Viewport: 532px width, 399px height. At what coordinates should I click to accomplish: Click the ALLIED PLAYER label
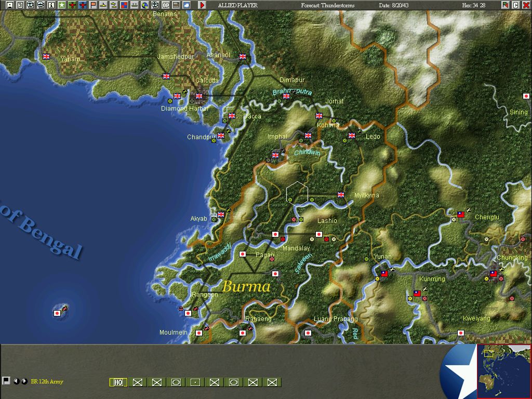238,5
